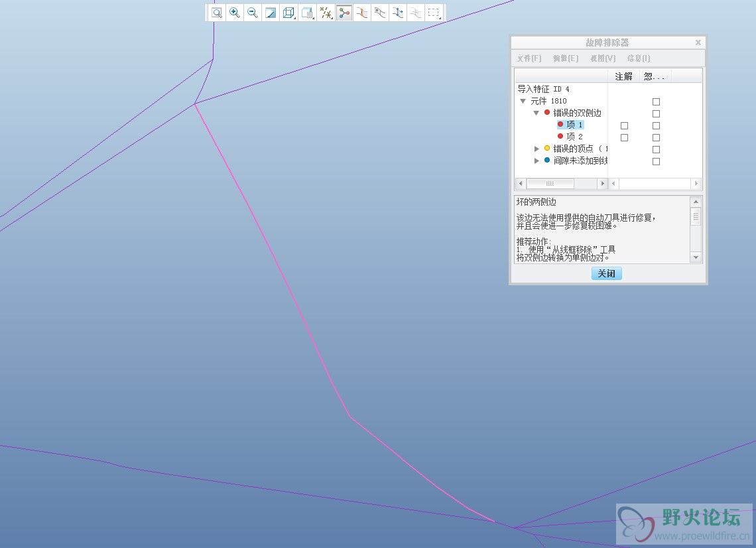The image size is (756, 548).
Task: Click the orange tangency display icon
Action: tap(361, 13)
